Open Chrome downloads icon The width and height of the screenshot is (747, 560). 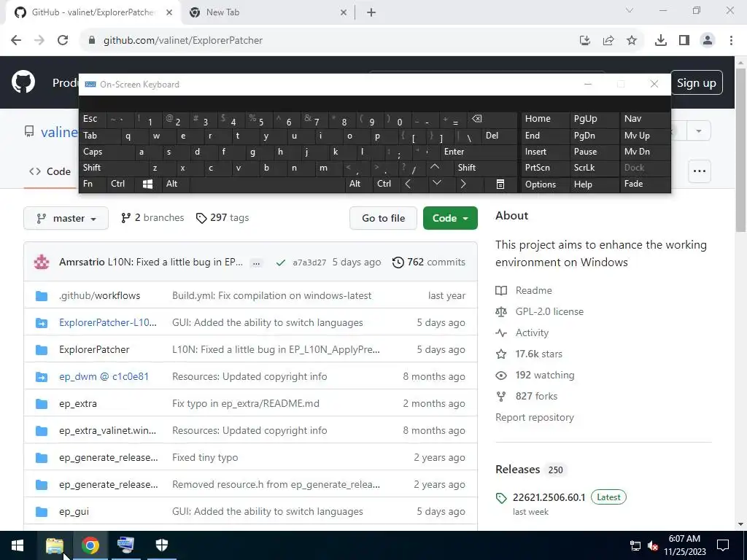tap(660, 40)
